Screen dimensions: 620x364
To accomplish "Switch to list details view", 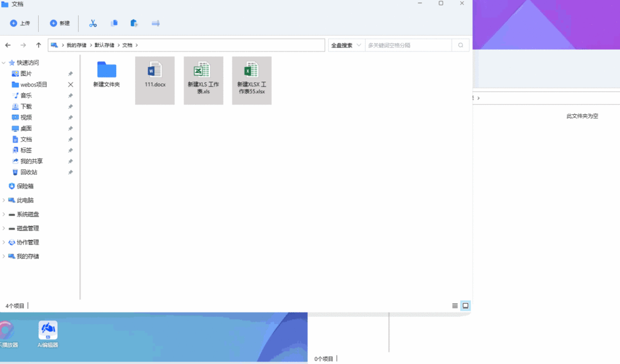I will coord(455,306).
